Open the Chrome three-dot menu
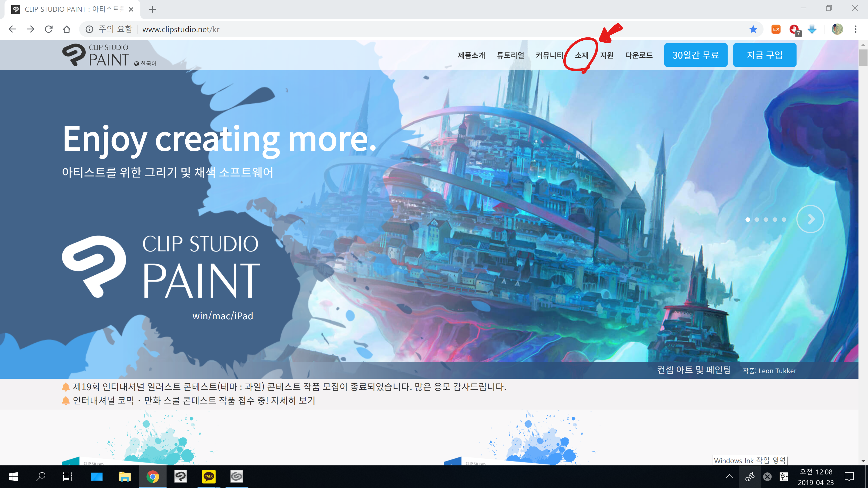 tap(855, 29)
